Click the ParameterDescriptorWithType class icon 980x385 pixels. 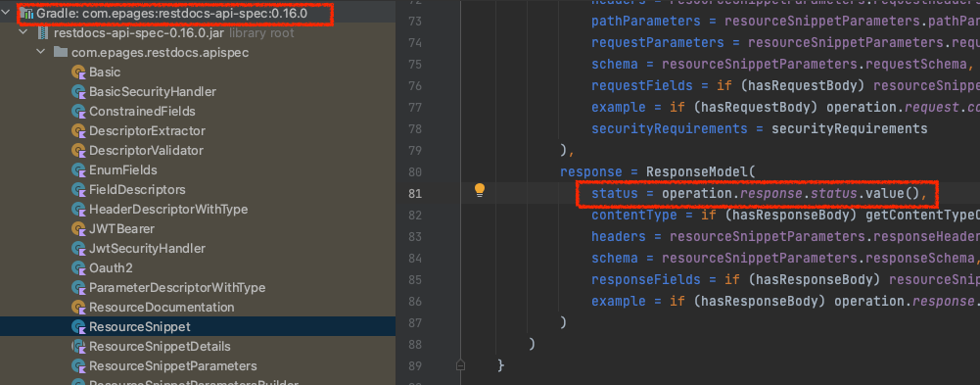(x=78, y=288)
